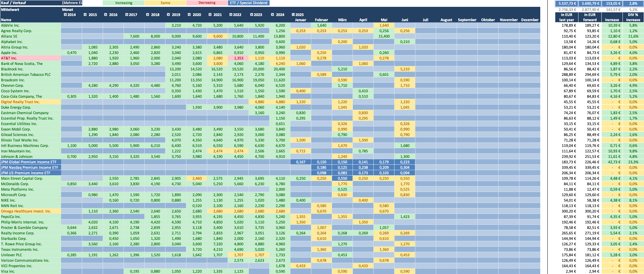This screenshot has height=274, width=644.
Task: Select the AbbVie Inc. row name
Action: (31, 25)
